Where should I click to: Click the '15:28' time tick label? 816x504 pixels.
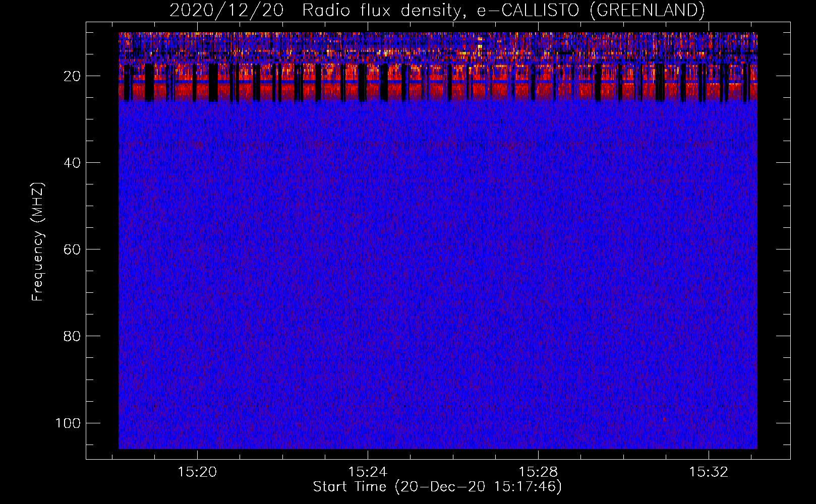click(538, 472)
